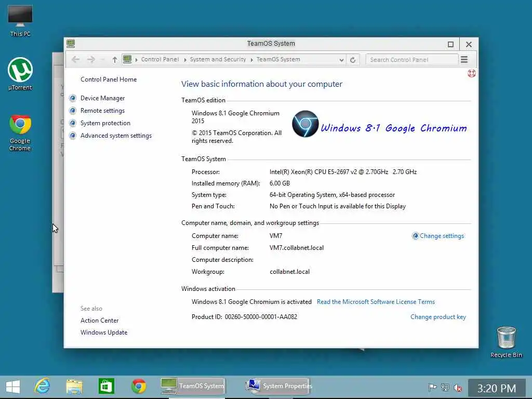This screenshot has height=399, width=532.
Task: Click the Windows Start button
Action: pos(13,387)
